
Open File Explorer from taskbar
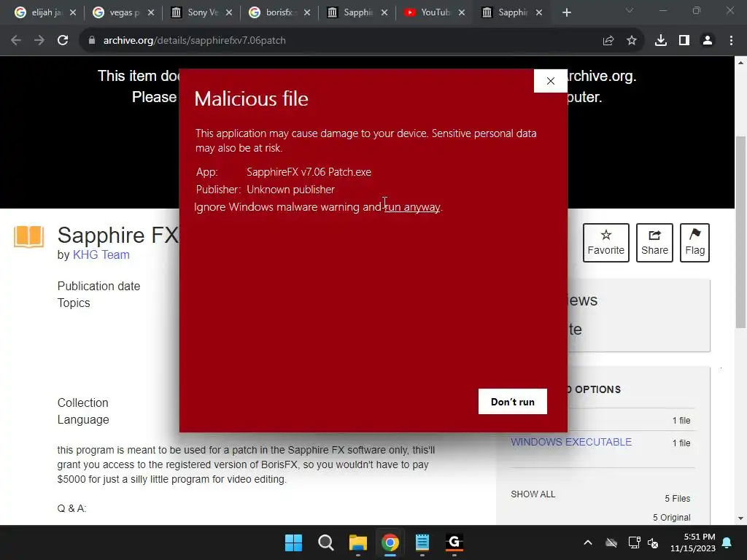pyautogui.click(x=357, y=542)
